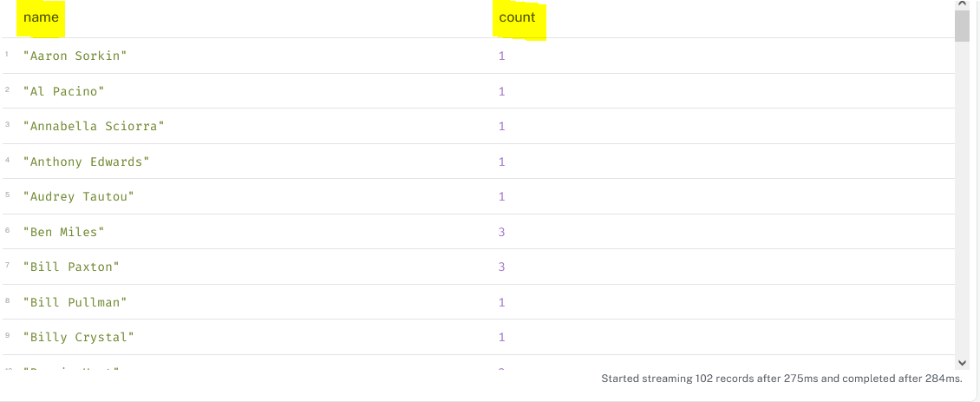Select the "Bill Pullman" name cell

tap(75, 302)
